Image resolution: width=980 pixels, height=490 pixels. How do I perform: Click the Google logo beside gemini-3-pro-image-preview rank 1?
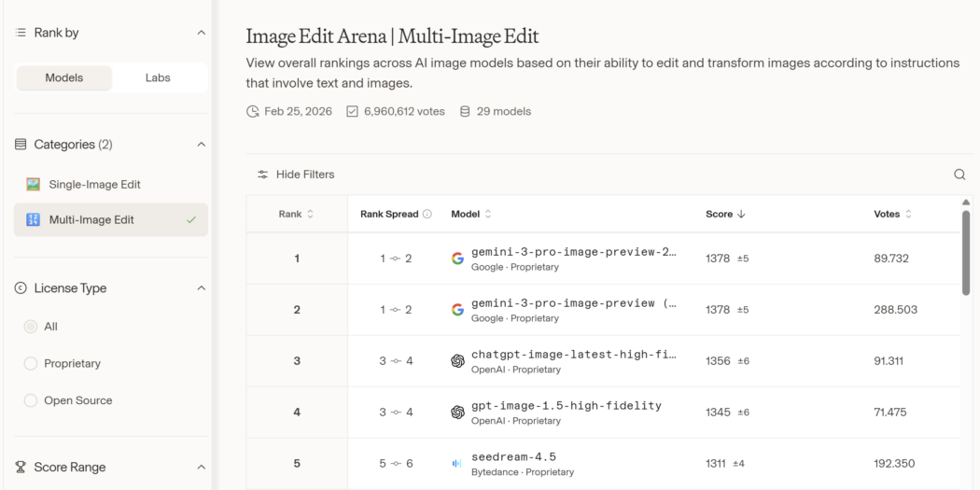pyautogui.click(x=457, y=259)
